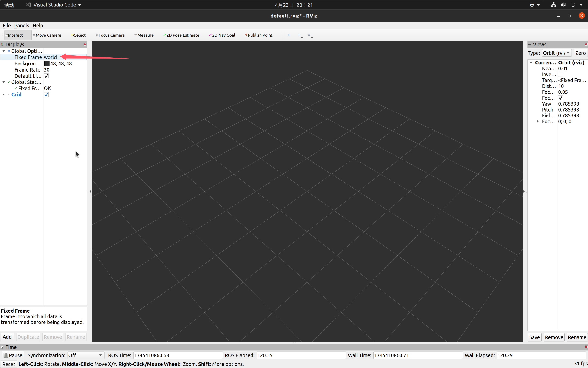Click the network status icon
This screenshot has height=368, width=588.
[x=554, y=5]
